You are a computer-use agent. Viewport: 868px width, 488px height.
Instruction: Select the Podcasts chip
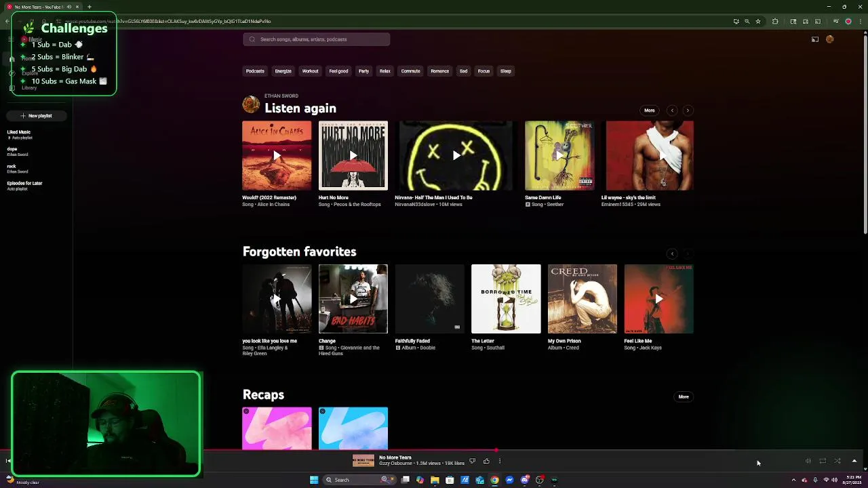point(255,71)
